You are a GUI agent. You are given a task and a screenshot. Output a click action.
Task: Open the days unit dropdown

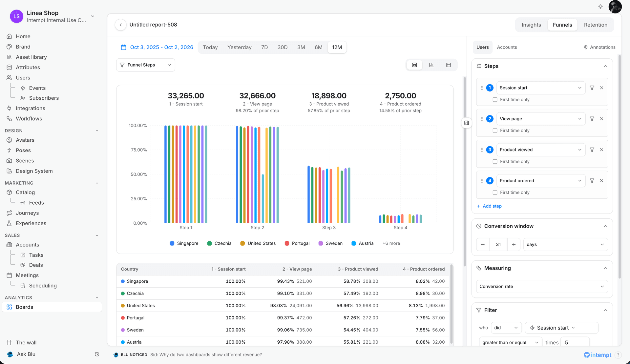[x=565, y=245]
